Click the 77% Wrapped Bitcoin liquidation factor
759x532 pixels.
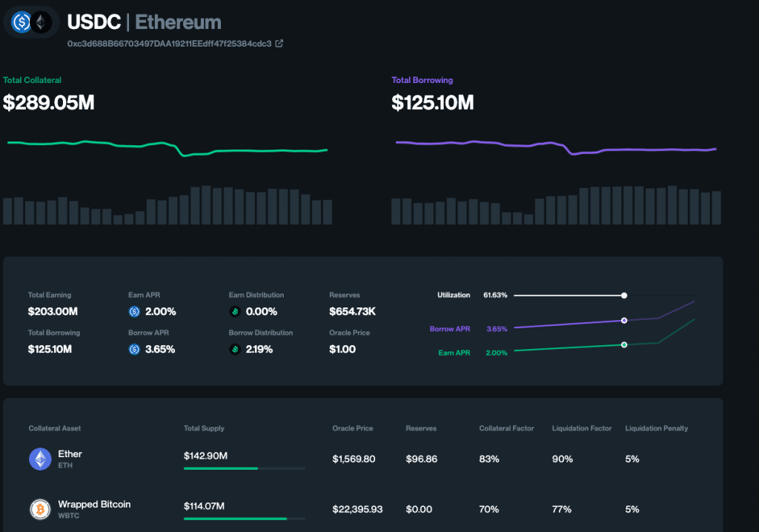[x=562, y=509]
